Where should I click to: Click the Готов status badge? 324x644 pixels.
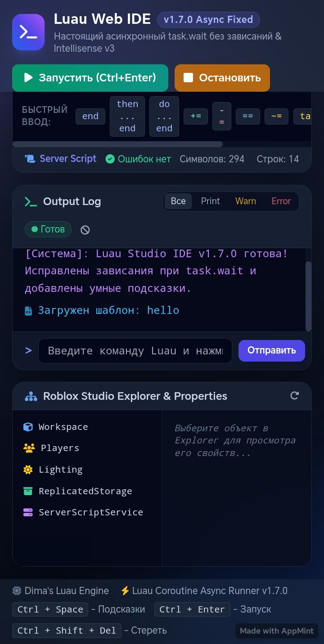(48, 229)
